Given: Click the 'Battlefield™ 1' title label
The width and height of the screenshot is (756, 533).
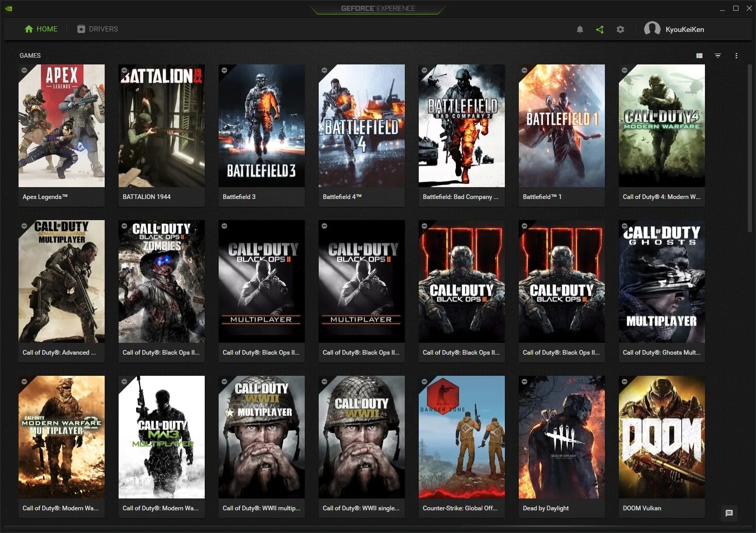Looking at the screenshot, I should [542, 197].
